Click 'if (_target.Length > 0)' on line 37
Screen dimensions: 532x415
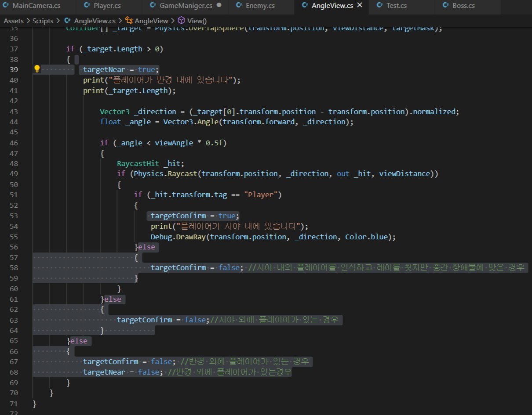click(115, 49)
